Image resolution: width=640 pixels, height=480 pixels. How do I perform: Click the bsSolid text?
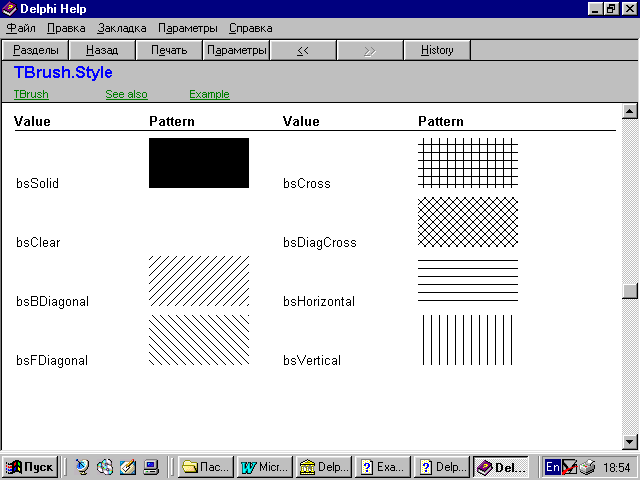[x=38, y=183]
